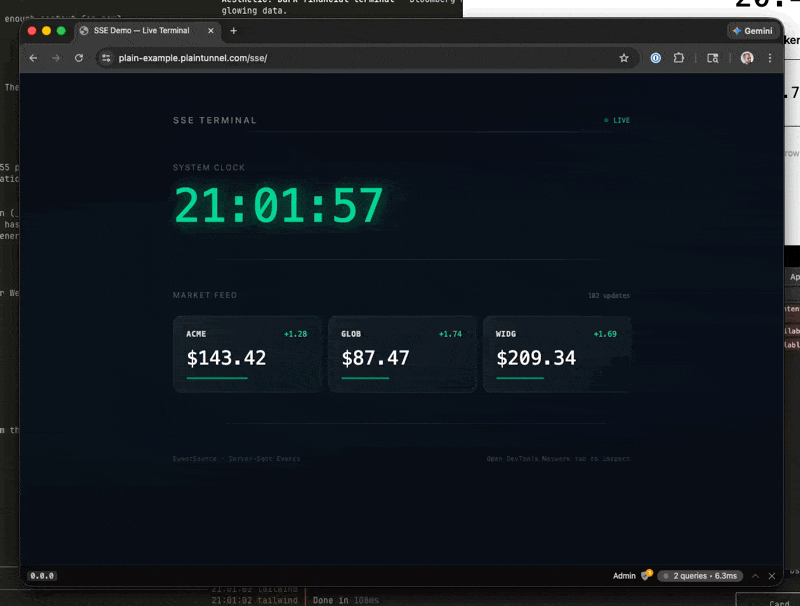The height and width of the screenshot is (606, 800).
Task: Open the 1Password extension icon
Action: (655, 58)
